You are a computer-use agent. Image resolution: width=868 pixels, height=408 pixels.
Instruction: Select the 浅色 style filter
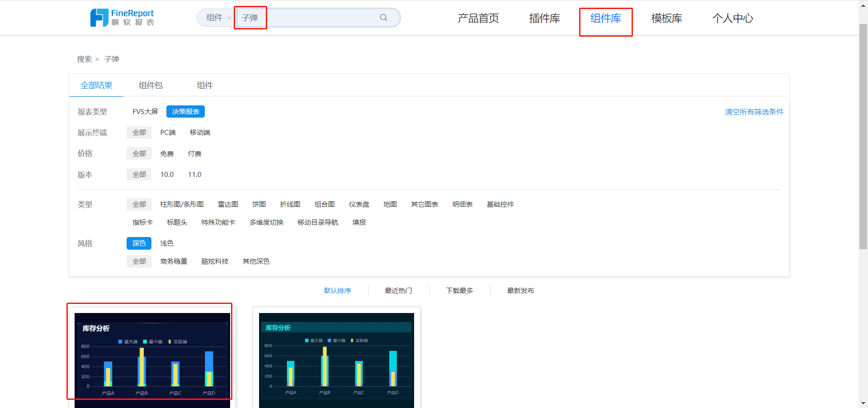(x=167, y=243)
